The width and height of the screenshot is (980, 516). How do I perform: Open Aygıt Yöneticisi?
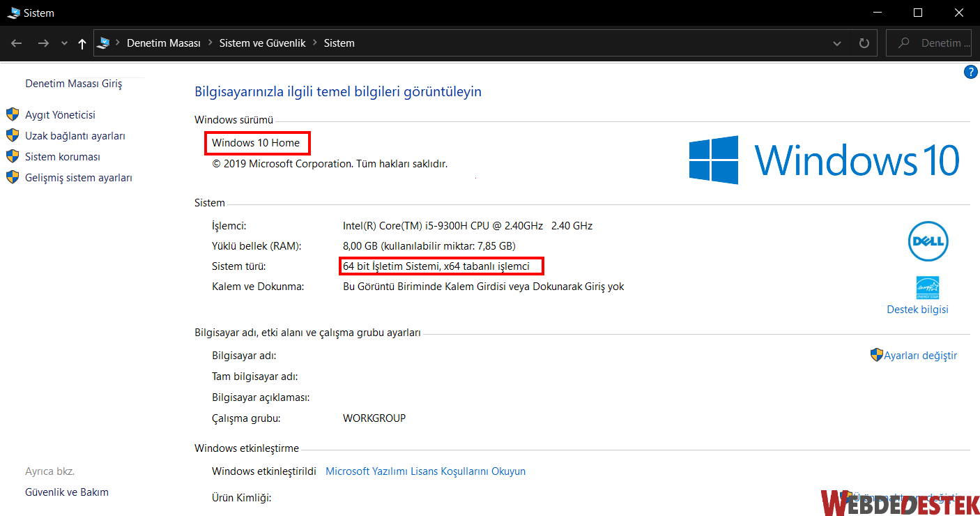click(x=60, y=115)
